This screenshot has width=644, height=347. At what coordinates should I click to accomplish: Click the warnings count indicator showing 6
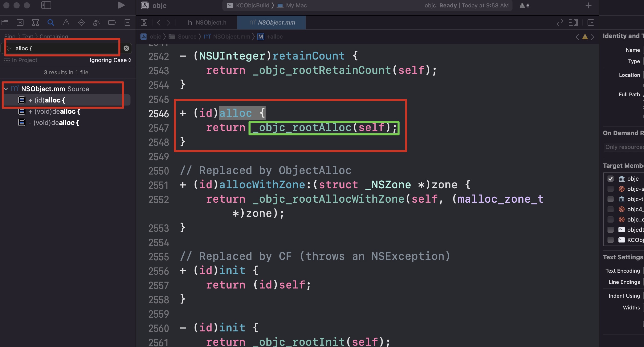524,5
